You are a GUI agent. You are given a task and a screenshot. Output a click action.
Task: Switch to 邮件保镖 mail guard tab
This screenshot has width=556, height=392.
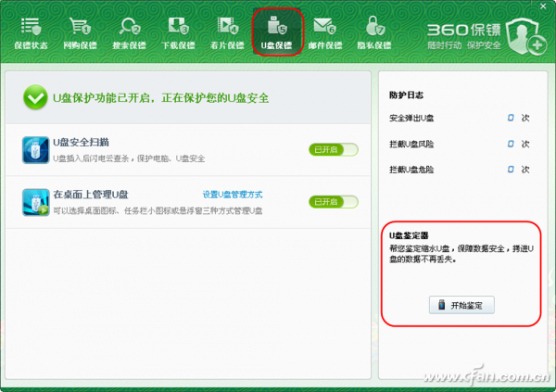coord(325,33)
